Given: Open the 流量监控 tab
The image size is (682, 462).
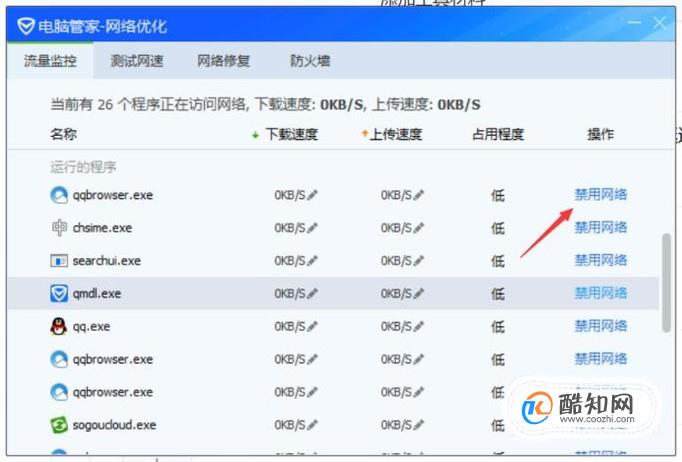Looking at the screenshot, I should (x=50, y=61).
